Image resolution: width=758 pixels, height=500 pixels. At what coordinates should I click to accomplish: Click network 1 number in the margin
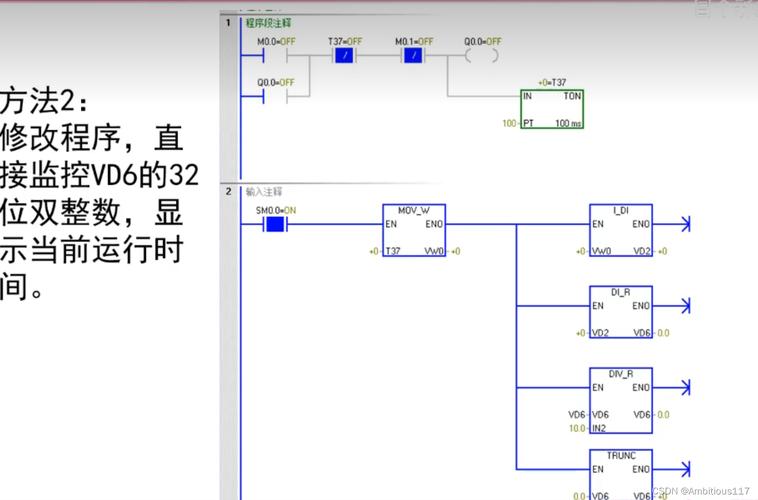click(x=228, y=23)
